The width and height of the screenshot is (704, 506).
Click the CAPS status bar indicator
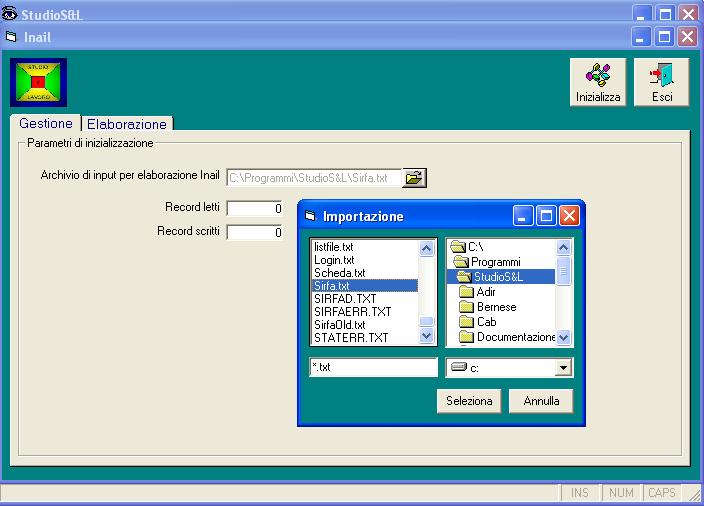click(x=662, y=493)
